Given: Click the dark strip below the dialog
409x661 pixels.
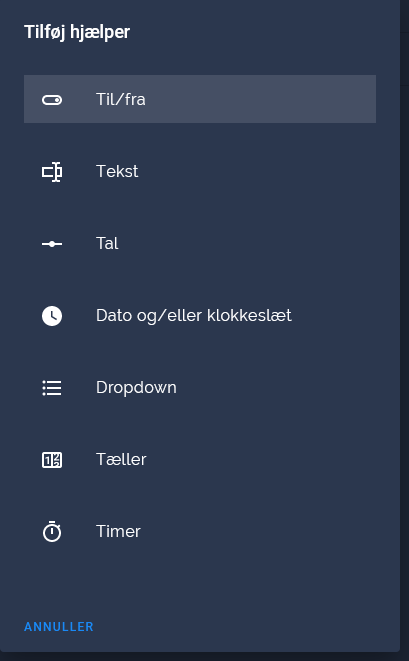Looking at the screenshot, I should pyautogui.click(x=204, y=657).
